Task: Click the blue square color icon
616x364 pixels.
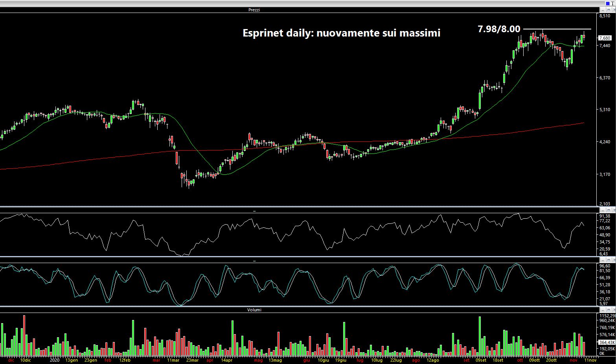Action: (608, 4)
